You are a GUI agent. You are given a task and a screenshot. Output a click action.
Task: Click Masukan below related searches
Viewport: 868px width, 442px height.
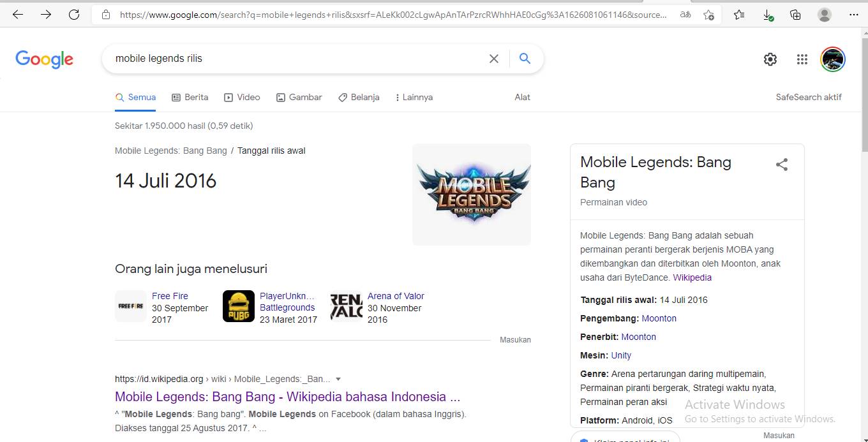click(515, 340)
